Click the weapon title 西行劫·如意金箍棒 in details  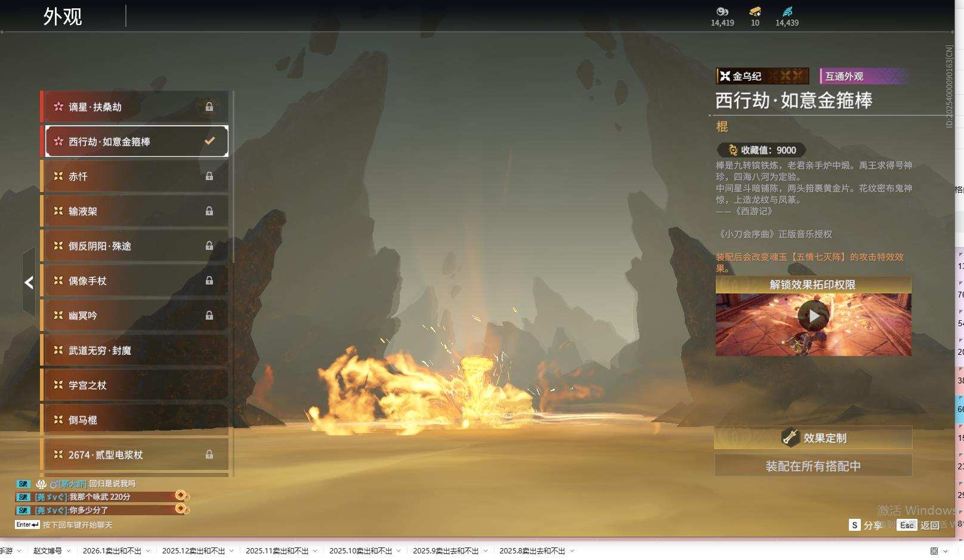click(x=794, y=100)
